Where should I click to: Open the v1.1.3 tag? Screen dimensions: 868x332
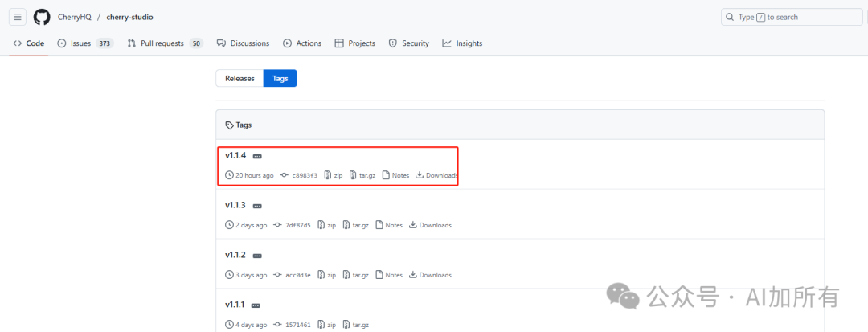click(x=235, y=205)
